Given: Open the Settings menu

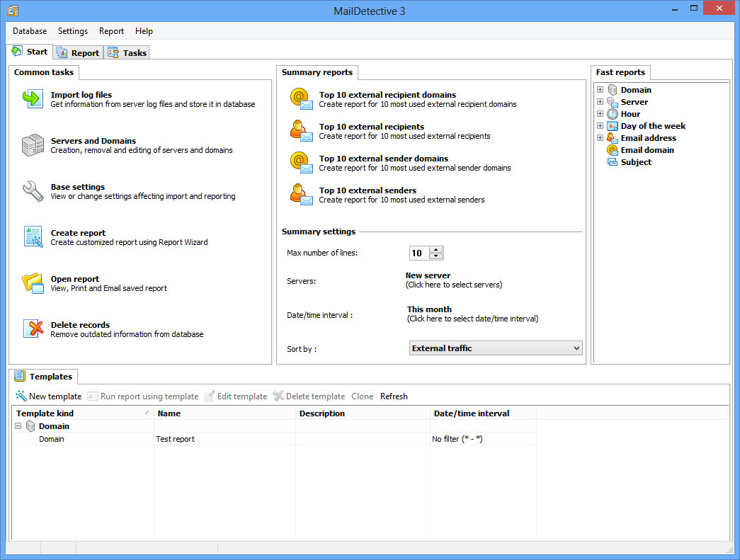Looking at the screenshot, I should coord(73,31).
